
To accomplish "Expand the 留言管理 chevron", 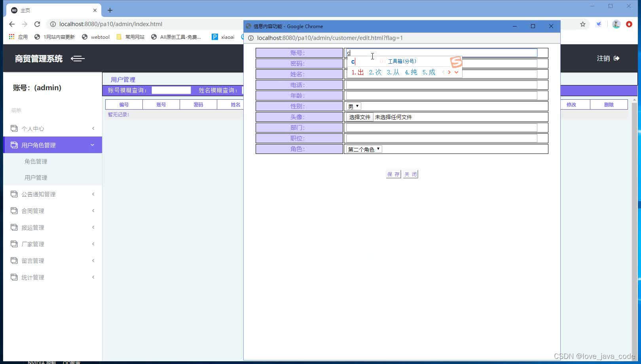I will (93, 260).
